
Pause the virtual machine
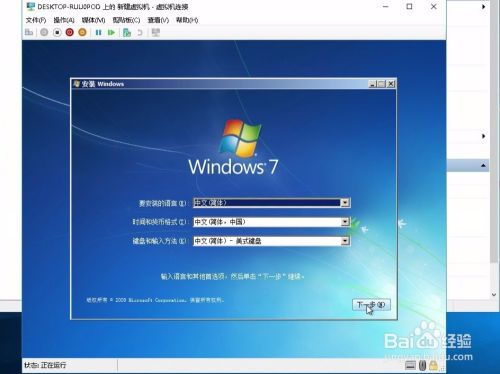click(98, 32)
